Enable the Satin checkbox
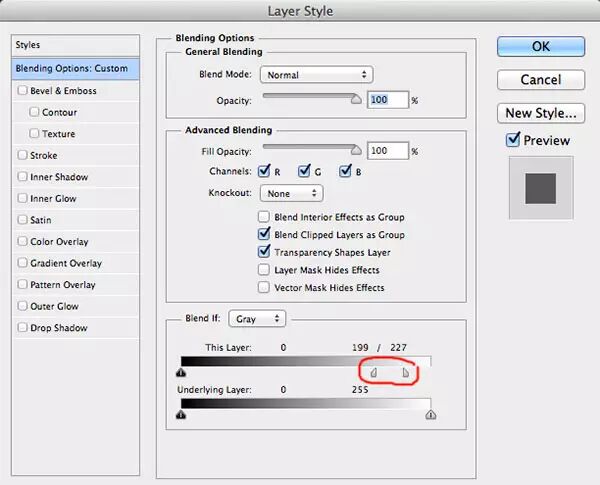 (x=23, y=219)
